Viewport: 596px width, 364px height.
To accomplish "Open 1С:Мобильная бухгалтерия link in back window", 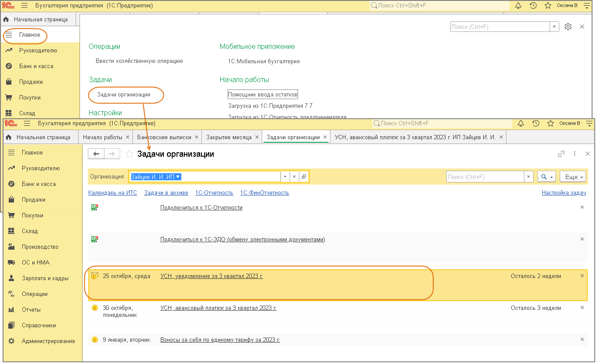I will [264, 62].
